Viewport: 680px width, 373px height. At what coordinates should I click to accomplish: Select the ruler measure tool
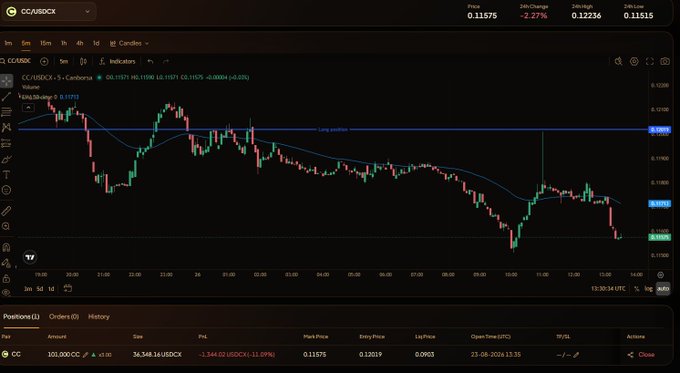point(7,211)
